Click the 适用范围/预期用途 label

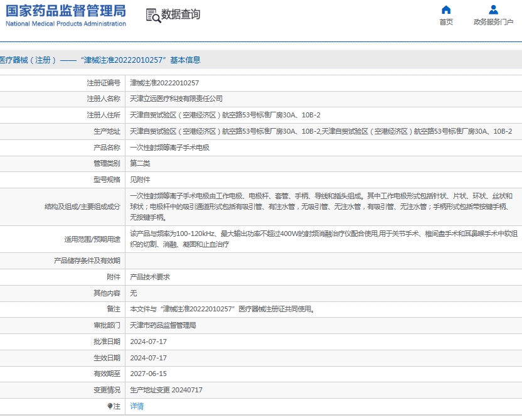point(92,239)
